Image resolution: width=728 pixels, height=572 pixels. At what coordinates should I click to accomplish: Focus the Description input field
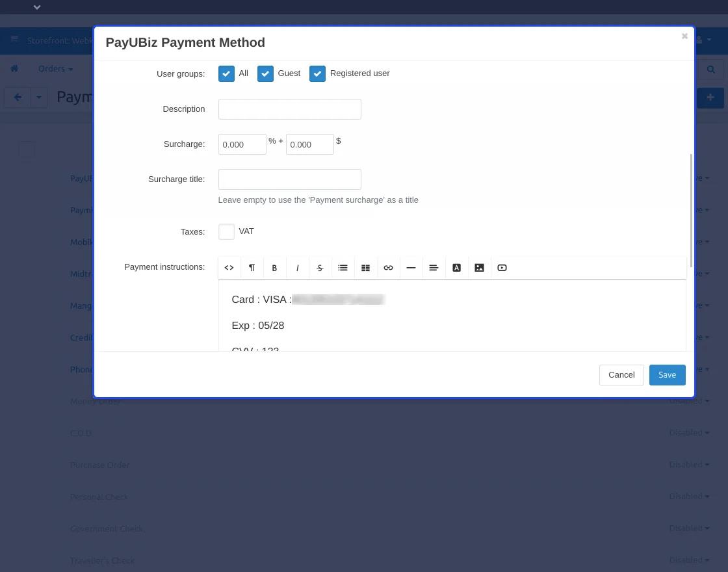[290, 109]
